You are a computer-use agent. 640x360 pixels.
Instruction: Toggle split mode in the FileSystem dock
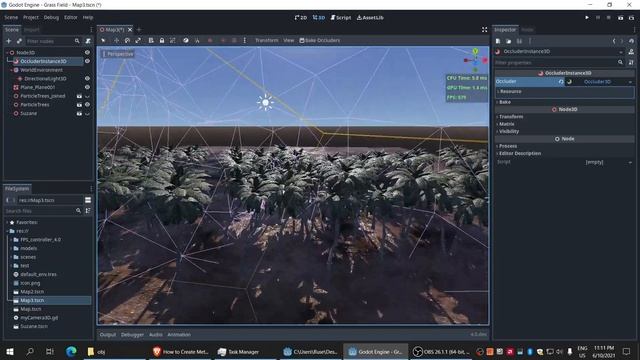(x=88, y=200)
